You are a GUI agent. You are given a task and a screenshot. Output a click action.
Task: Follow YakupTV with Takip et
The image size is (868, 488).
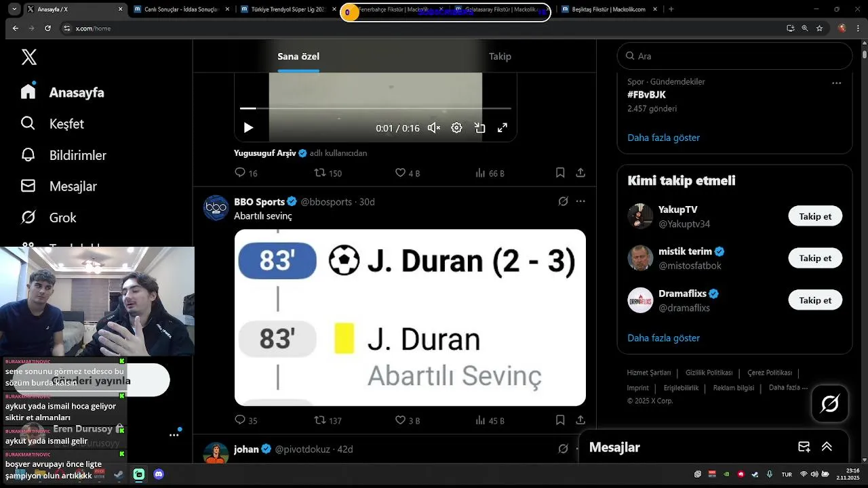[815, 216]
